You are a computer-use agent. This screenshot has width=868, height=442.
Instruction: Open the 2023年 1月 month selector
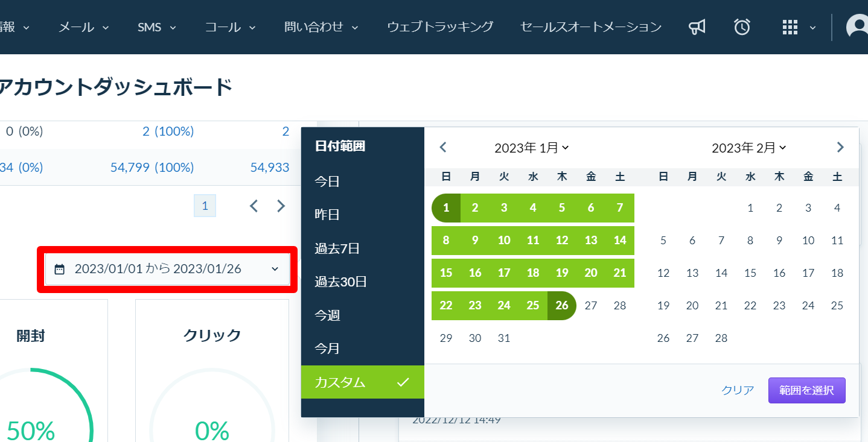pyautogui.click(x=532, y=148)
